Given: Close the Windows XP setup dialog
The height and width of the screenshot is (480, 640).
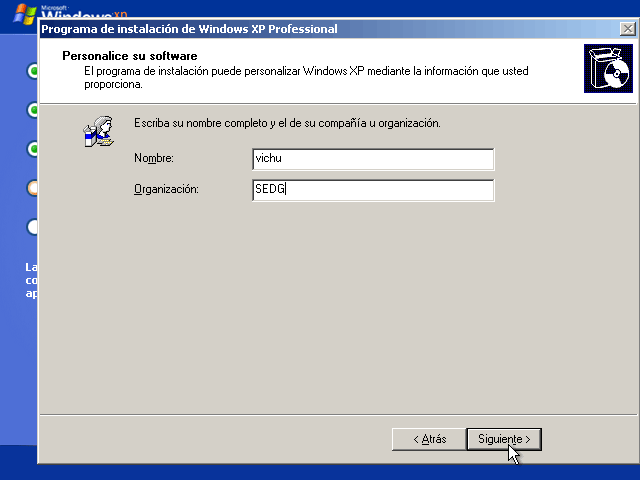Looking at the screenshot, I should point(627,29).
